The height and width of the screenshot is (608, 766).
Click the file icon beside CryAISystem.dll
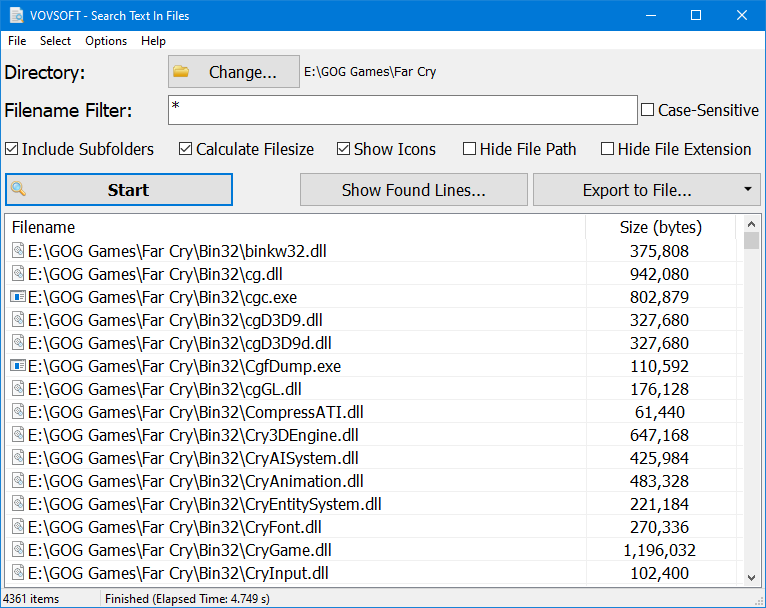point(18,457)
